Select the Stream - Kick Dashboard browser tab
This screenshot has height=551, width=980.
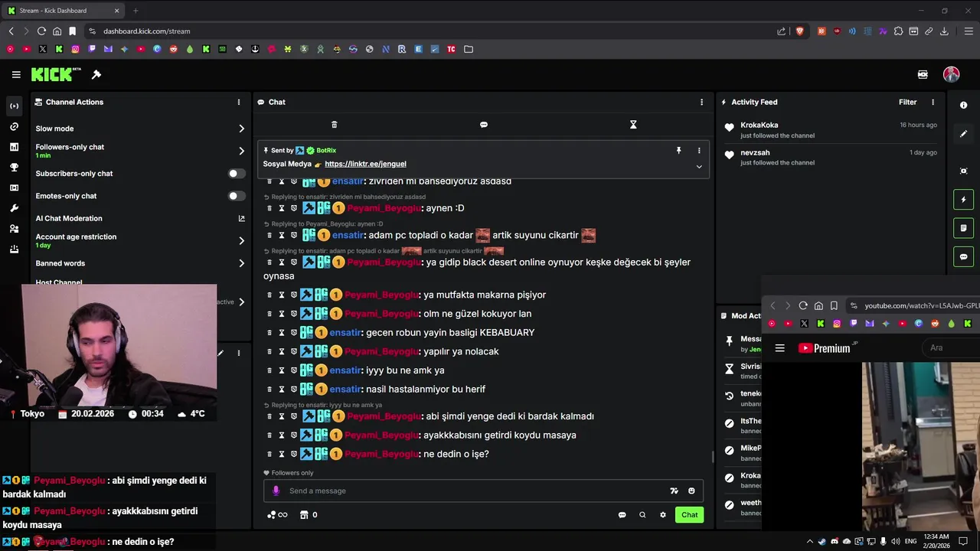[x=64, y=11]
